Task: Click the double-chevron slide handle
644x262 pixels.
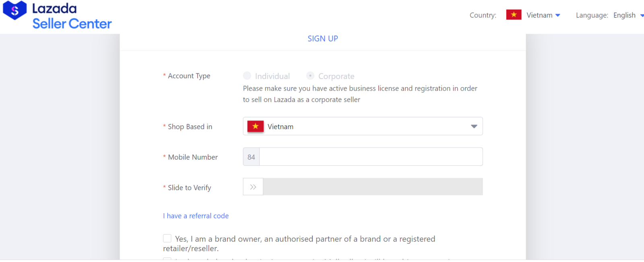Action: coord(253,187)
